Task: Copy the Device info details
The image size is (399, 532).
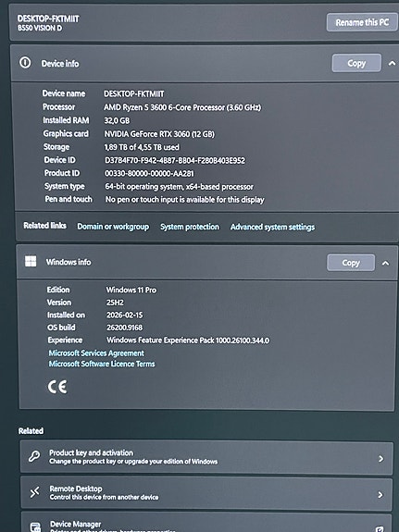Action: coord(356,63)
